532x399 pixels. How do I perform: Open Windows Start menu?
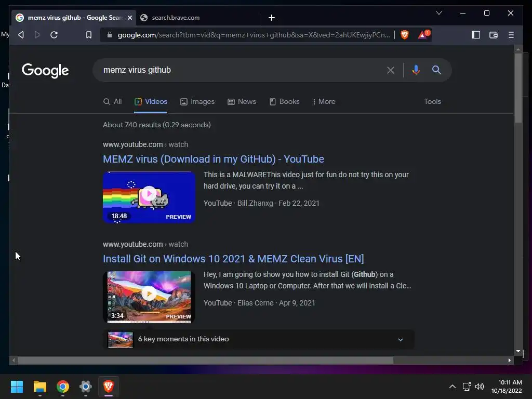(17, 387)
